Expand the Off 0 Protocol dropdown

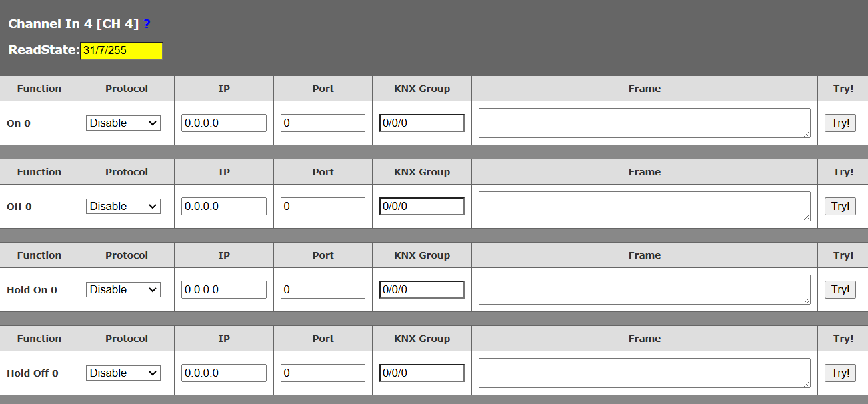tap(123, 206)
